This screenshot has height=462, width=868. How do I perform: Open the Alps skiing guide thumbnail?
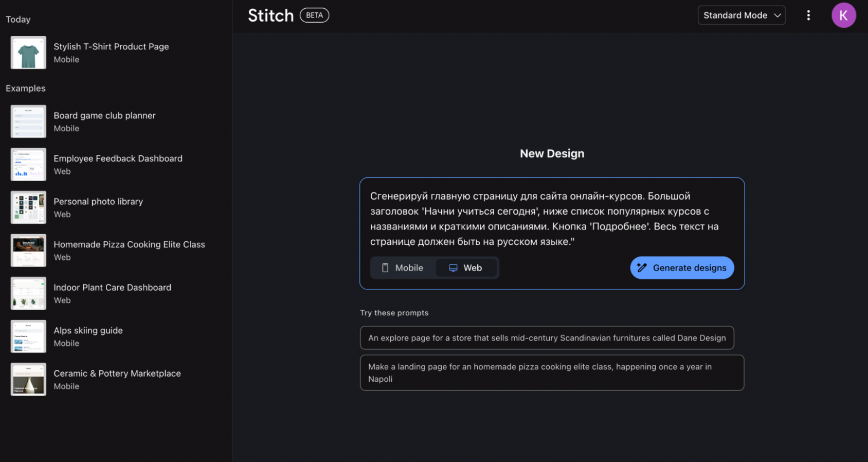coord(28,336)
